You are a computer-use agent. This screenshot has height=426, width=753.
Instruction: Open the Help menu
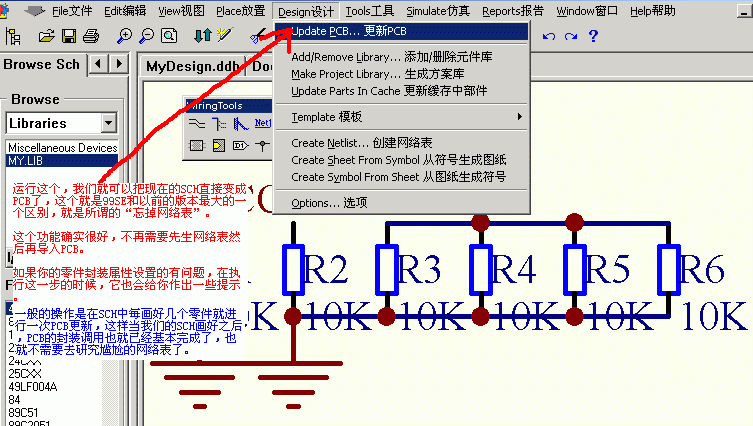(x=653, y=11)
